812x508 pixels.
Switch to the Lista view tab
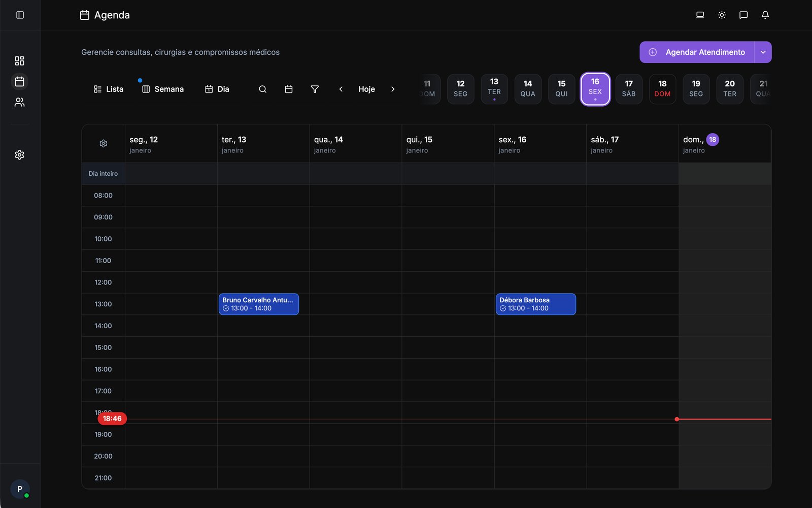(x=108, y=89)
